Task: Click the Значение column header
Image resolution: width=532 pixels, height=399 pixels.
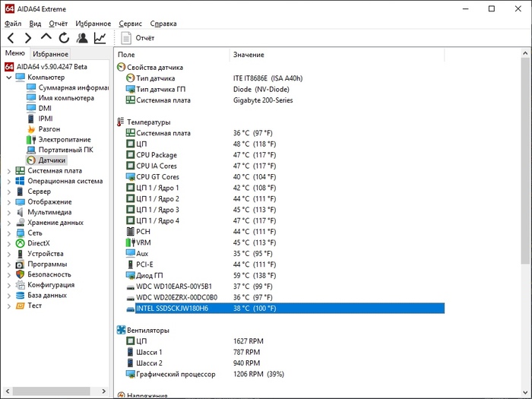Action: (x=249, y=55)
